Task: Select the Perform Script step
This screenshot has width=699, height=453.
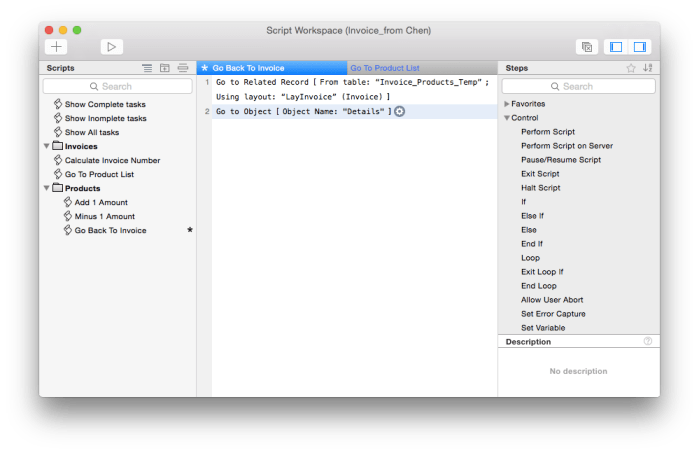Action: click(547, 132)
